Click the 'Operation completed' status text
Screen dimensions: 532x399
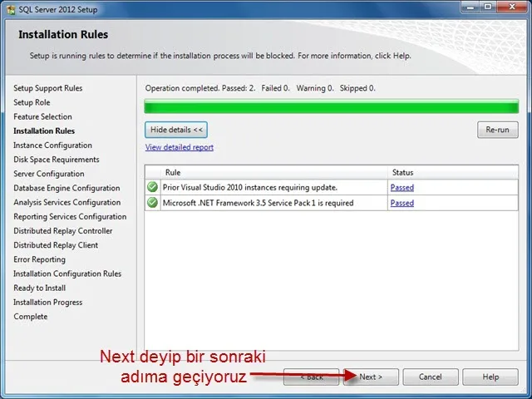260,88
